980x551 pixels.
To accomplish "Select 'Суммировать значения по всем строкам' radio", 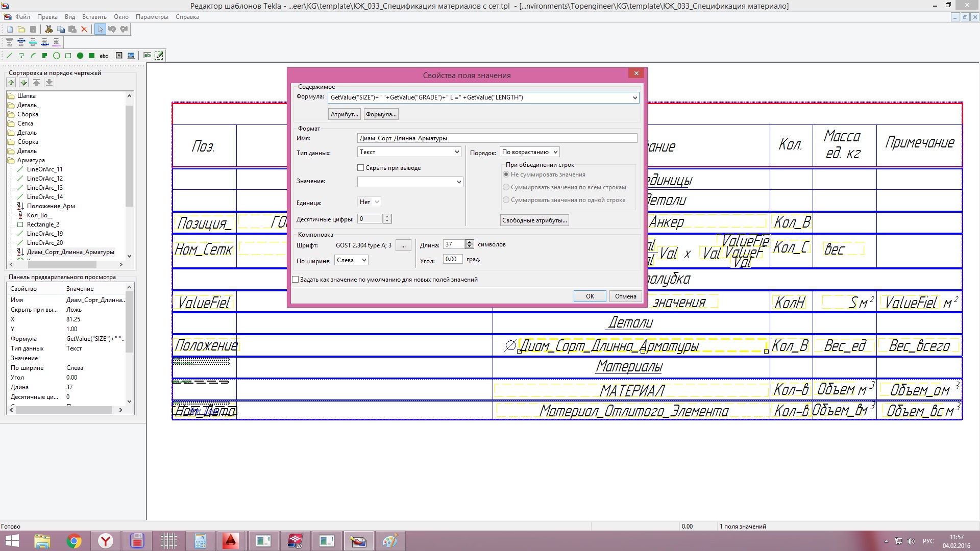I will [x=506, y=187].
